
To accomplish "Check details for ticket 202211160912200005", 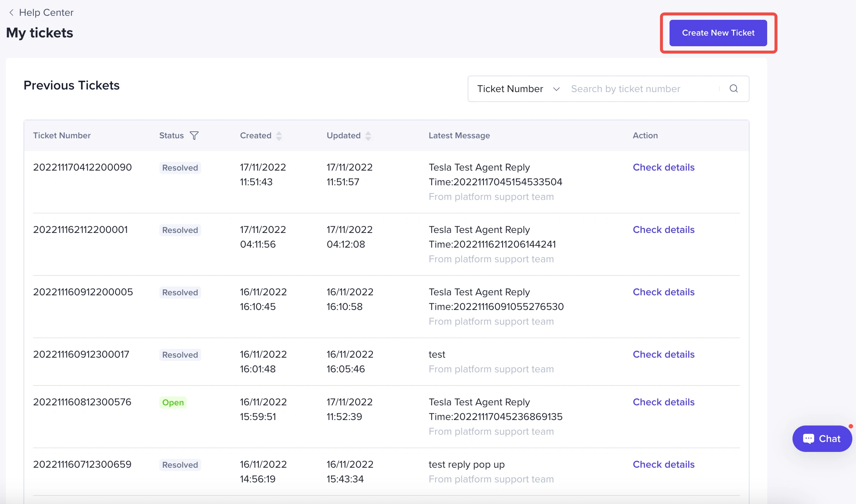I will click(x=663, y=292).
